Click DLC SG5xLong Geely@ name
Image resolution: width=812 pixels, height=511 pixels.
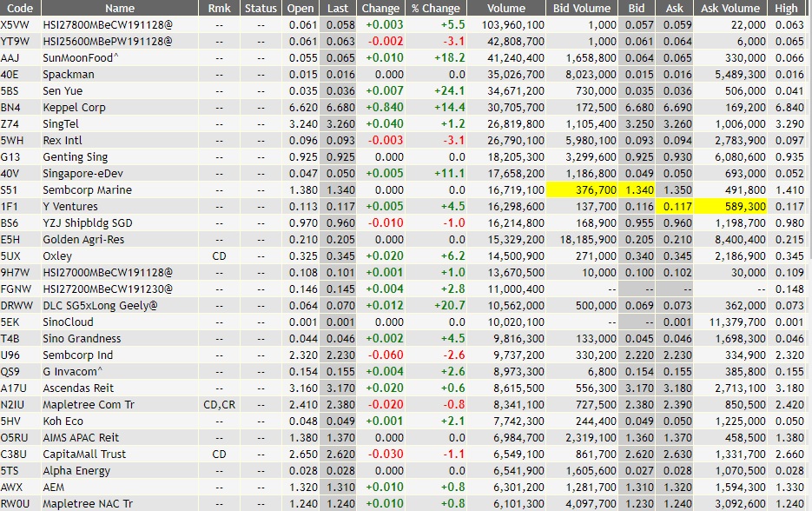pyautogui.click(x=100, y=306)
